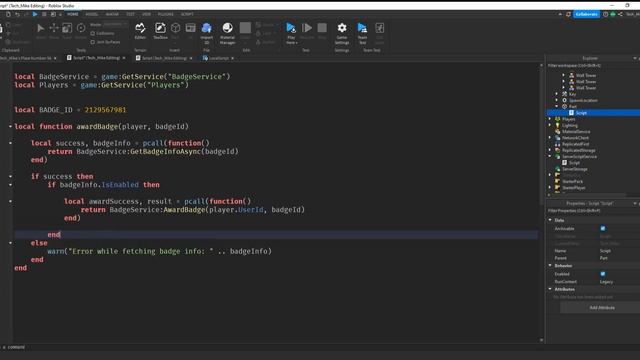Open the TEST ribbon tab

tap(130, 14)
